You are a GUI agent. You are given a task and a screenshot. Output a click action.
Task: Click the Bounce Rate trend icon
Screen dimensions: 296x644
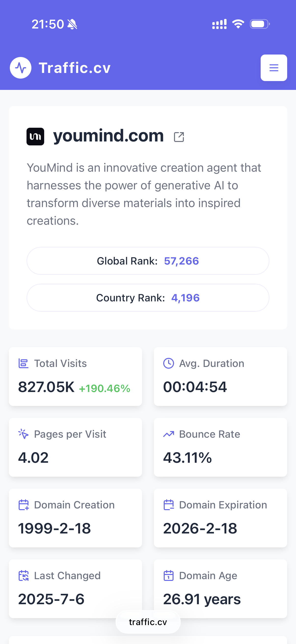click(169, 434)
